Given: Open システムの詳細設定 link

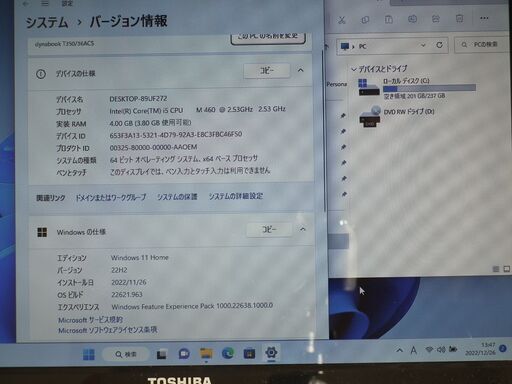Looking at the screenshot, I should pyautogui.click(x=236, y=196).
